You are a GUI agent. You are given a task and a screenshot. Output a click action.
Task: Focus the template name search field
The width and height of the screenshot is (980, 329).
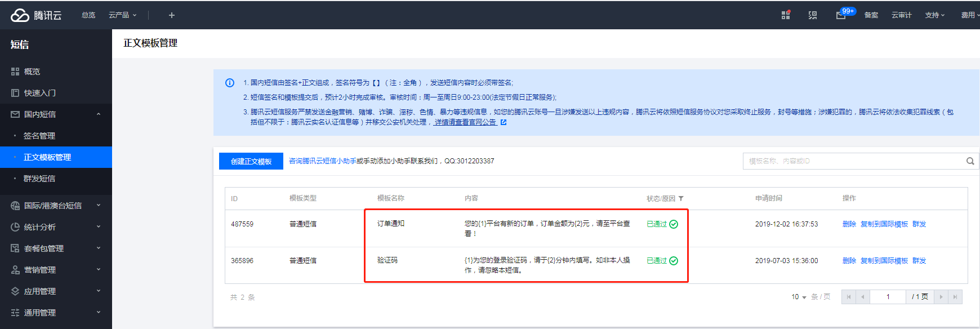pos(859,161)
